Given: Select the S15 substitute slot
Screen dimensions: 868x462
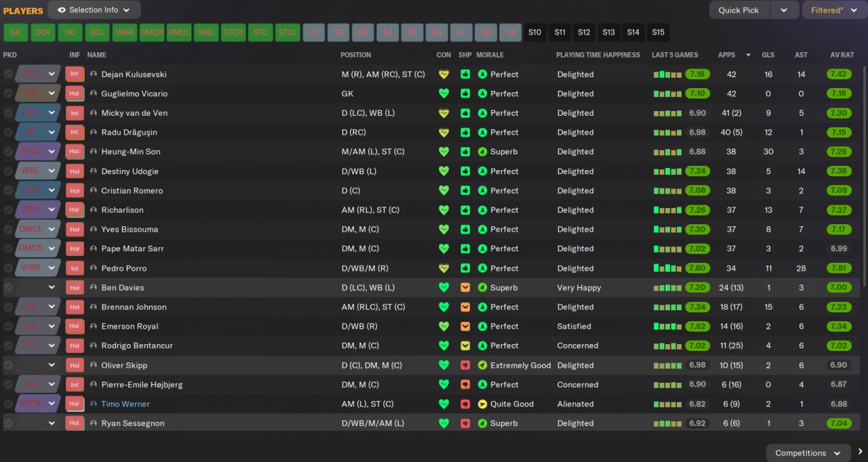Looking at the screenshot, I should click(x=658, y=33).
